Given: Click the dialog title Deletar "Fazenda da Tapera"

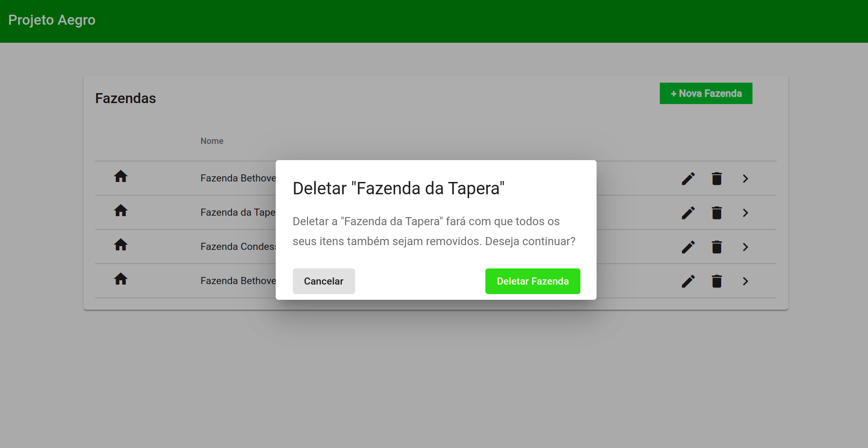Looking at the screenshot, I should (398, 189).
